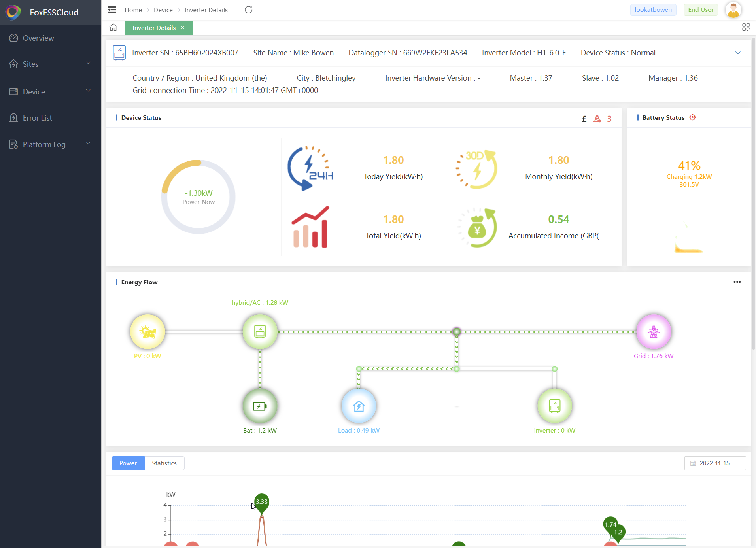Switch chart to Statistics view

click(164, 463)
